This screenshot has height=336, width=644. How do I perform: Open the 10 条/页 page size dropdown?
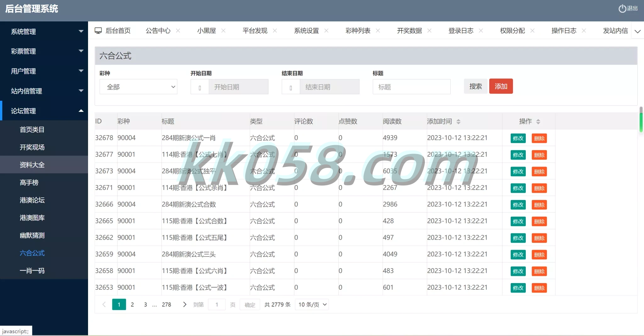pos(312,305)
